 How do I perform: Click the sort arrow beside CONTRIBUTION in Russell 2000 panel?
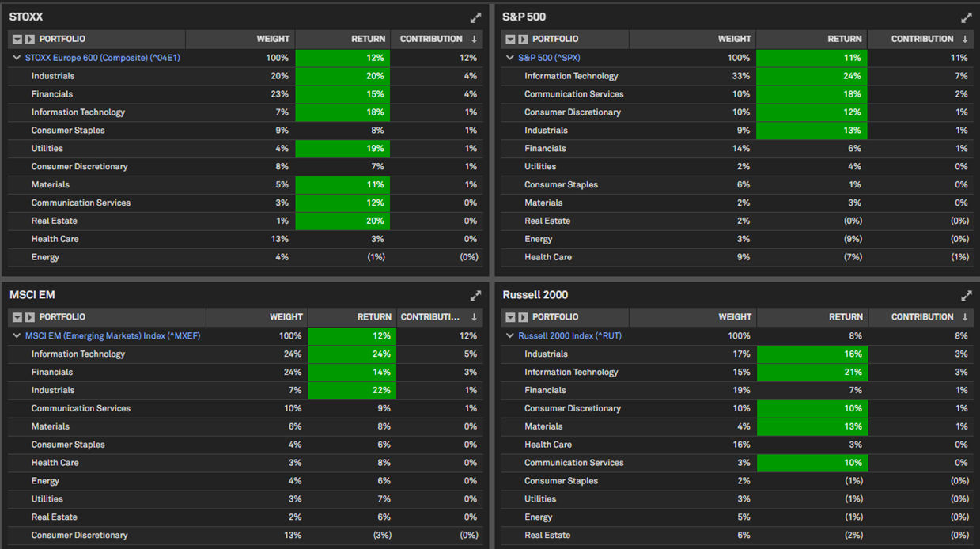[x=965, y=317]
